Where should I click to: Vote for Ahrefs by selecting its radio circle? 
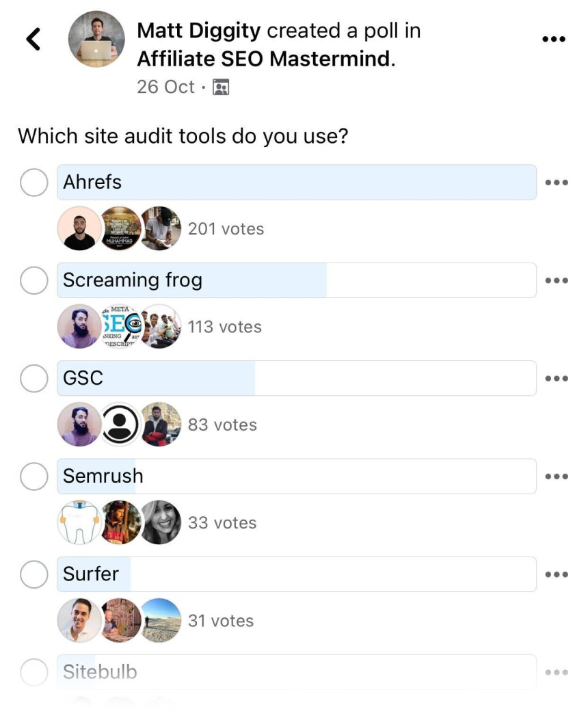(34, 182)
